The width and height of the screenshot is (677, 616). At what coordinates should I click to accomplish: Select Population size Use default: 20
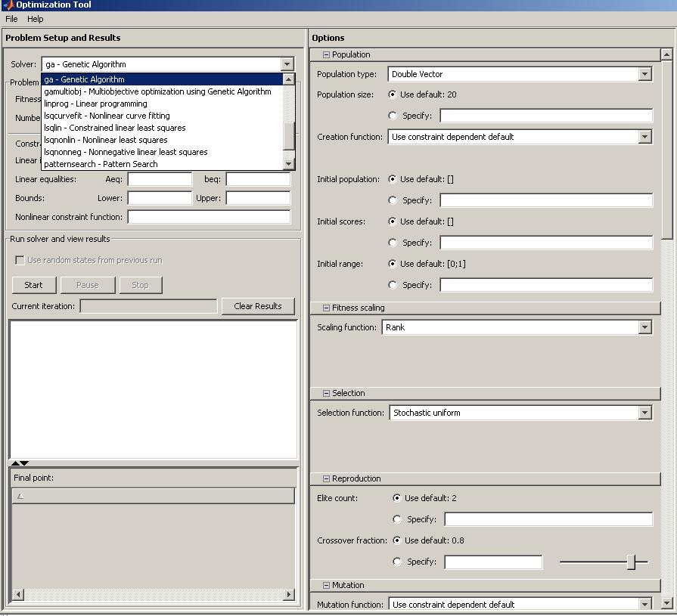coord(393,94)
